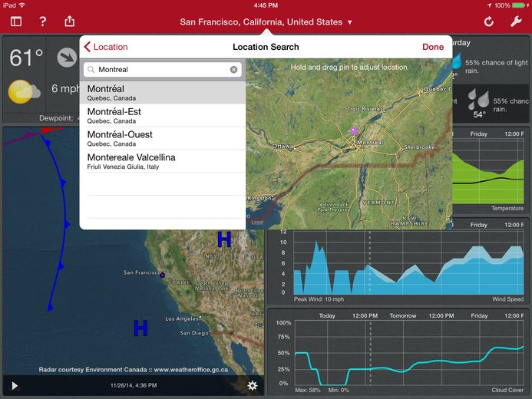This screenshot has height=399, width=532.
Task: Tap the radar timestamp 11/26/14, 4:36 PM
Action: click(134, 385)
